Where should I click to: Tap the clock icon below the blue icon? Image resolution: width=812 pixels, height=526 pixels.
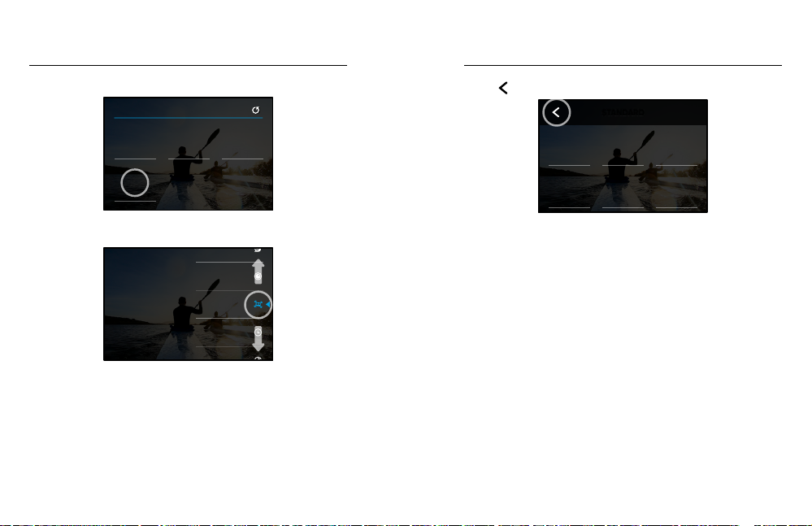point(258,332)
